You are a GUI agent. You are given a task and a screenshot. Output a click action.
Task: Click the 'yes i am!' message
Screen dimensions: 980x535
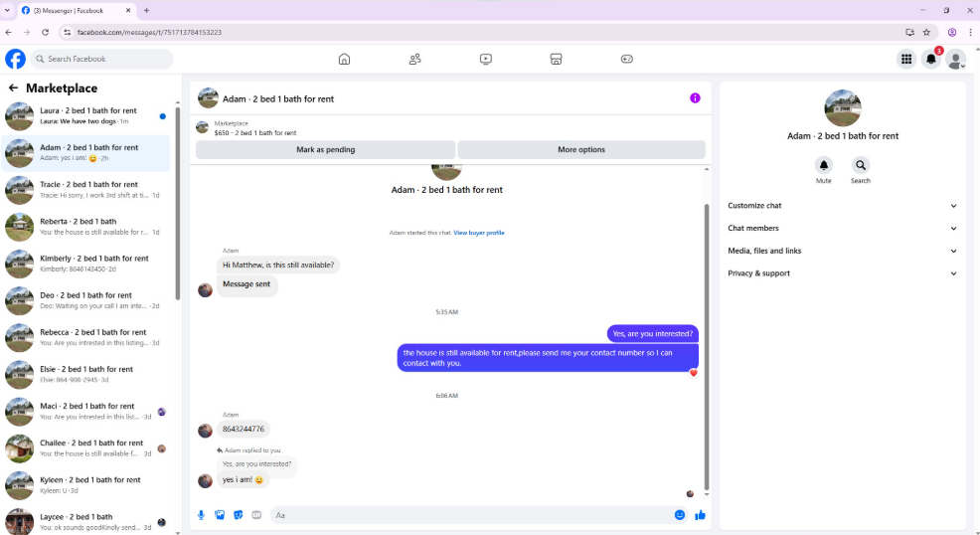coord(244,480)
